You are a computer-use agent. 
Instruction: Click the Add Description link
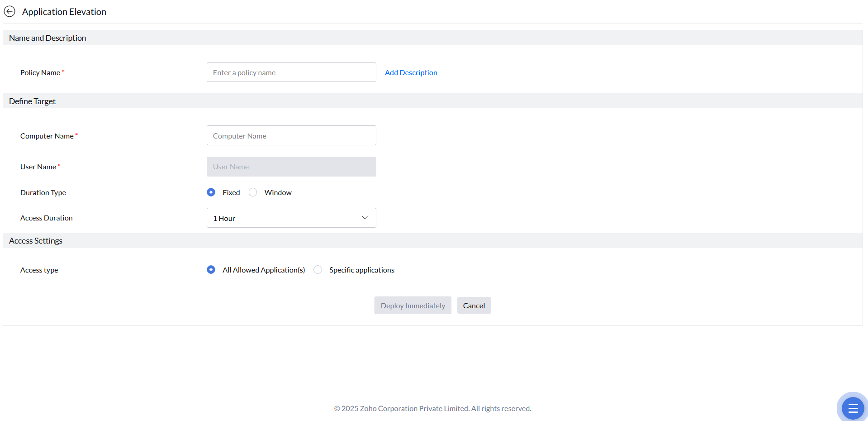click(411, 72)
